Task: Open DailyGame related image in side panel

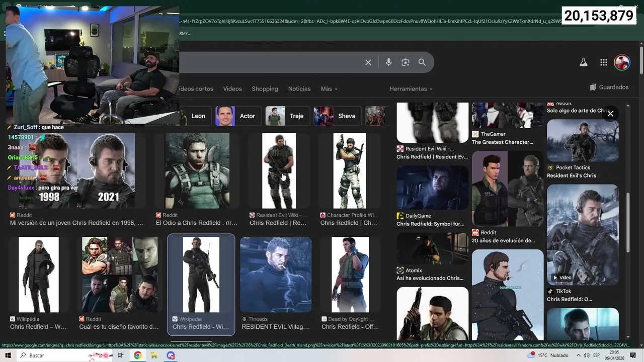Action: point(432,188)
